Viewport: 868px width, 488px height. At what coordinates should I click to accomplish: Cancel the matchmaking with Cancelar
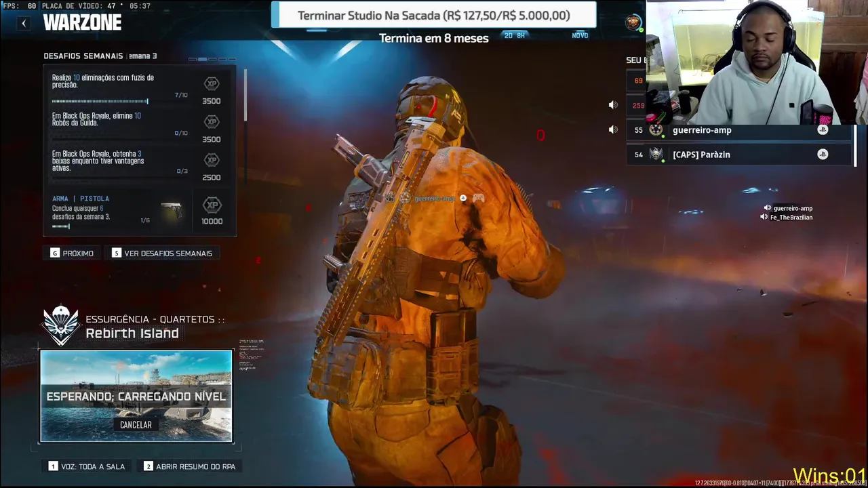pos(136,425)
